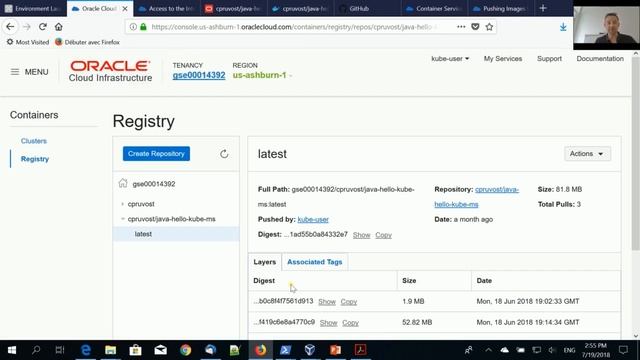
Task: Click the green padlock in address bar
Action: point(143,27)
